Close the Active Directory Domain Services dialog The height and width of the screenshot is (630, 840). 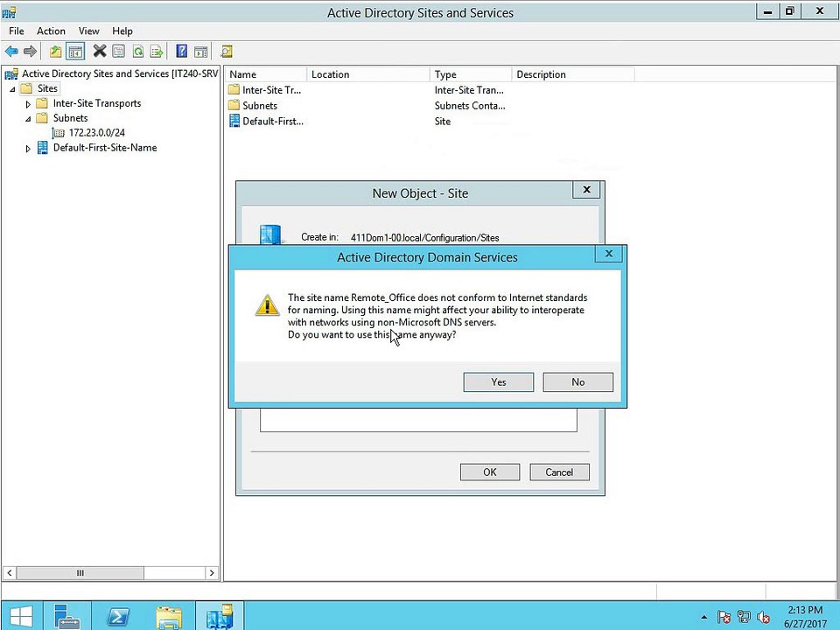(609, 254)
